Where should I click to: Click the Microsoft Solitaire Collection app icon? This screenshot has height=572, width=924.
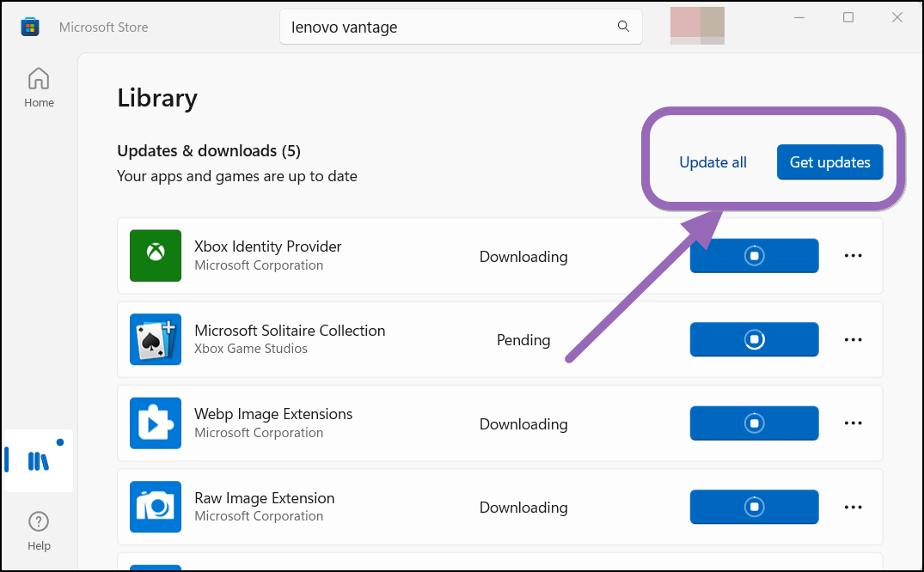156,339
